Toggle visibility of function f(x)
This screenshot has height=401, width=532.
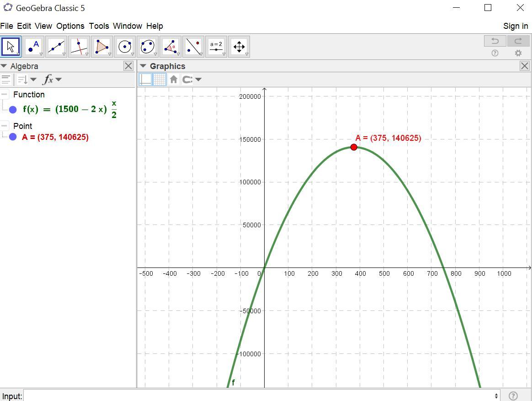point(13,109)
